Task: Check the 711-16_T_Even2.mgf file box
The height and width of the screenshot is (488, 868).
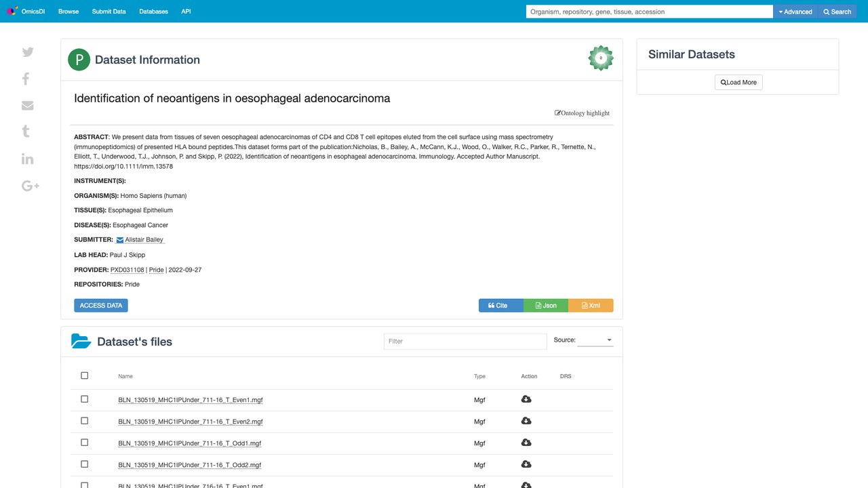Action: pyautogui.click(x=85, y=421)
